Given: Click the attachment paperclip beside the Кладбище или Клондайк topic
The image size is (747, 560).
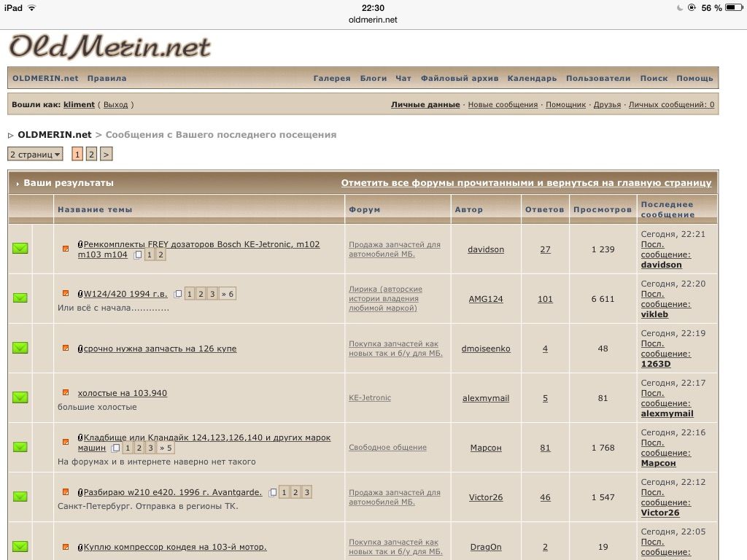Looking at the screenshot, I should tap(80, 438).
